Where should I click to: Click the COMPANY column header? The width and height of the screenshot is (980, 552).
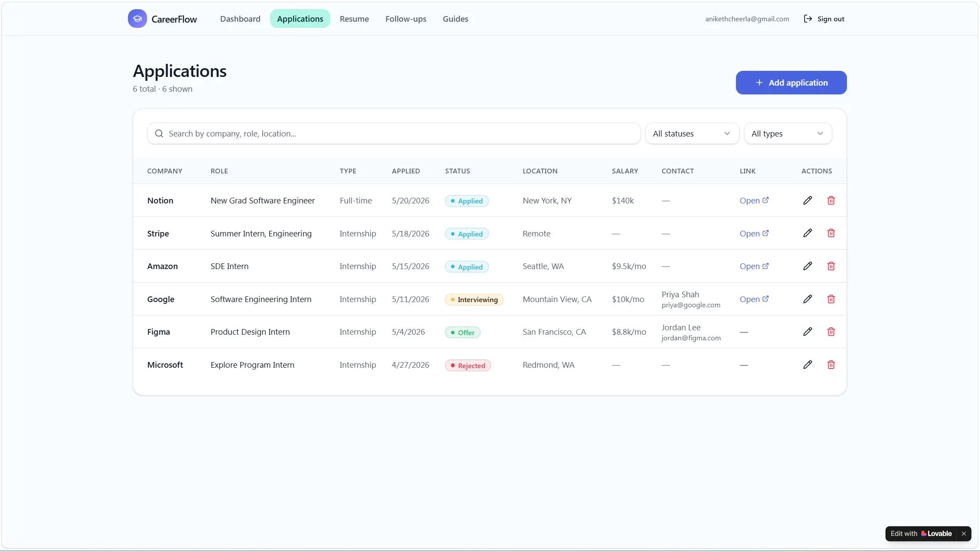[164, 171]
